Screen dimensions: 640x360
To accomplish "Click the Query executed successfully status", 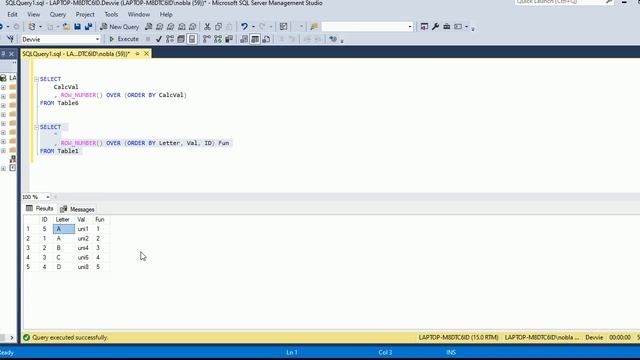I will (x=70, y=338).
